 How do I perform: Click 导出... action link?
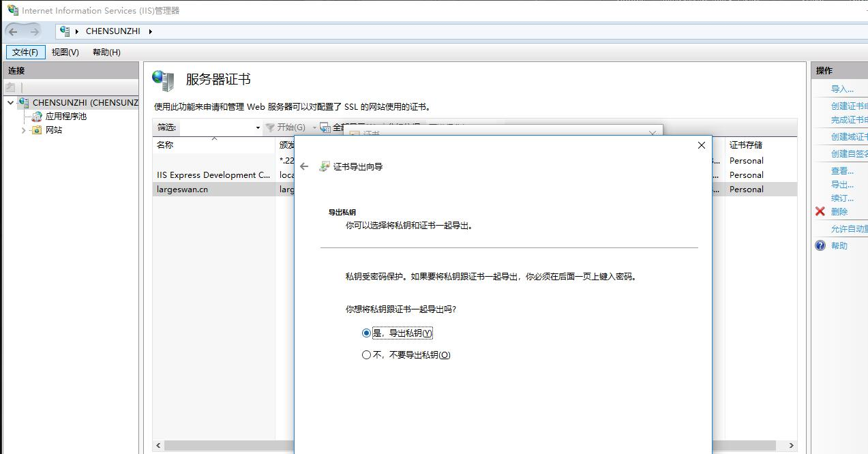842,185
